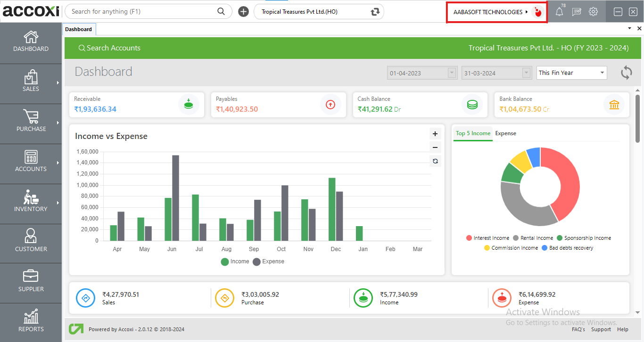Refresh dashboard using circular arrows icon
The height and width of the screenshot is (342, 644).
626,73
